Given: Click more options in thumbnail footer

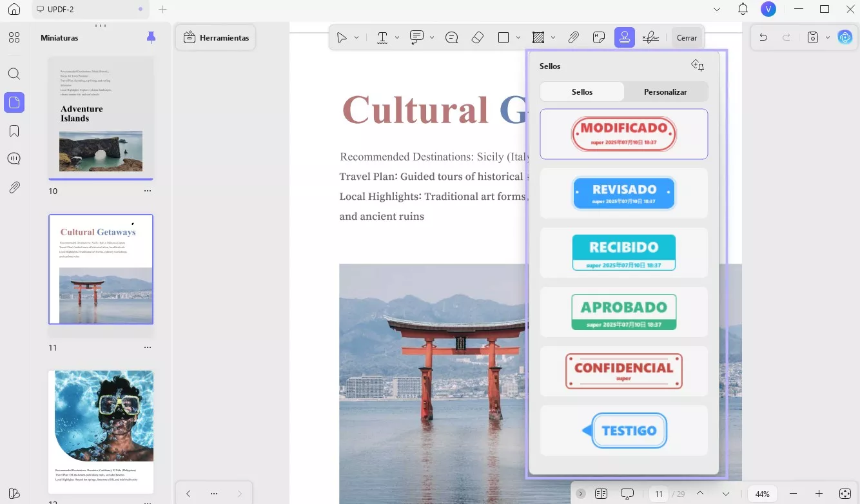Looking at the screenshot, I should [214, 494].
